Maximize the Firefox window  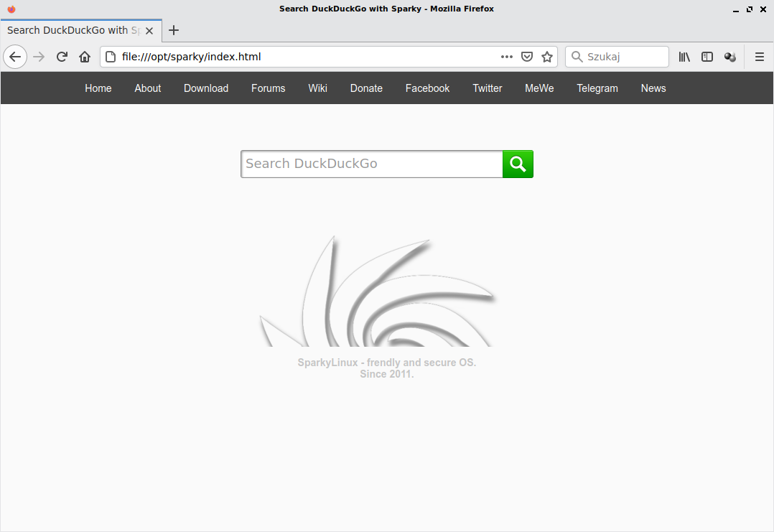pos(750,9)
